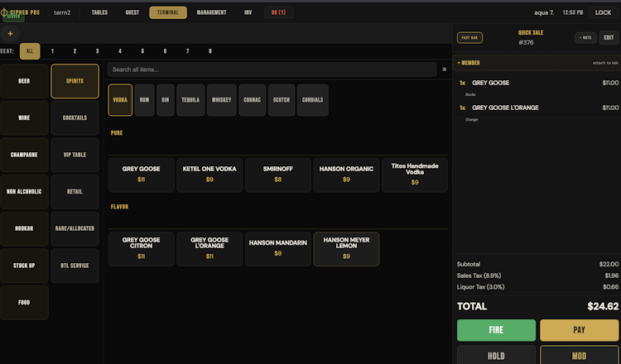Screen dimensions: 621x364
Task: Add Ketel One Vodka to the order
Action: [209, 175]
